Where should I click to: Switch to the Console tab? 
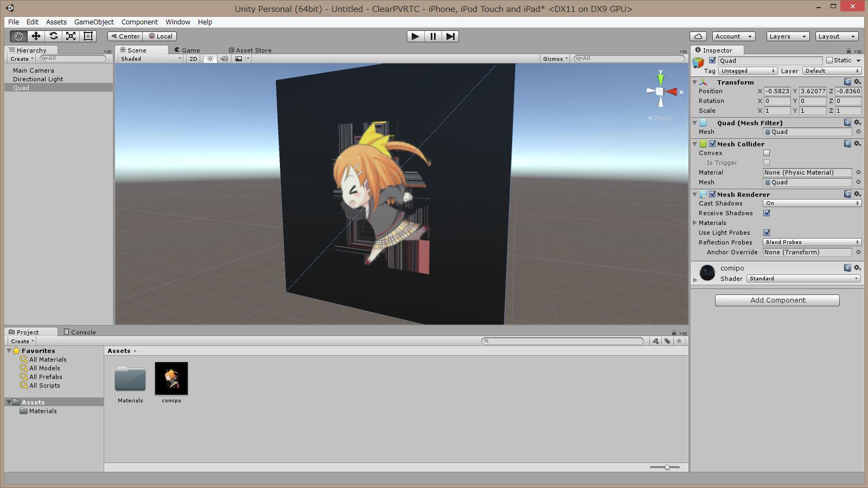click(80, 332)
